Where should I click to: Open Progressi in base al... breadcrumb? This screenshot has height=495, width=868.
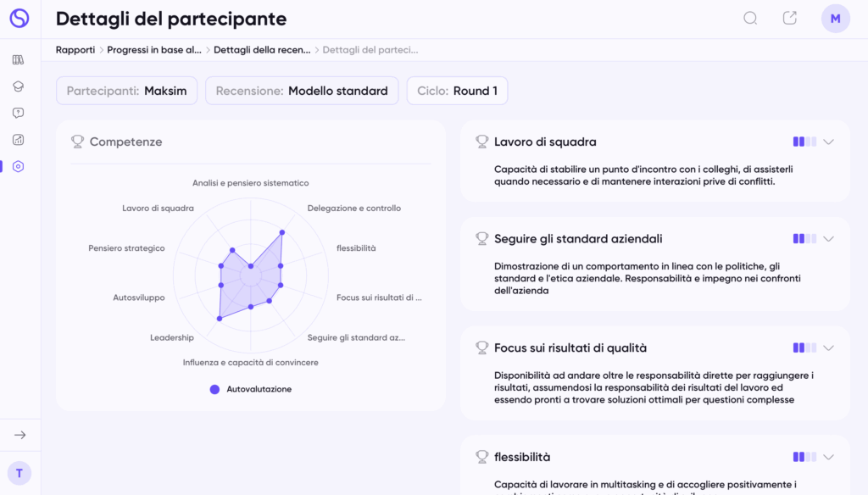(x=154, y=50)
